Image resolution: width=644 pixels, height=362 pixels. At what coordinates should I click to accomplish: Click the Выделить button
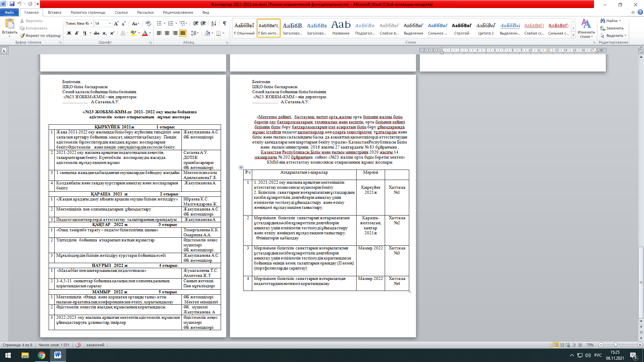tap(614, 36)
